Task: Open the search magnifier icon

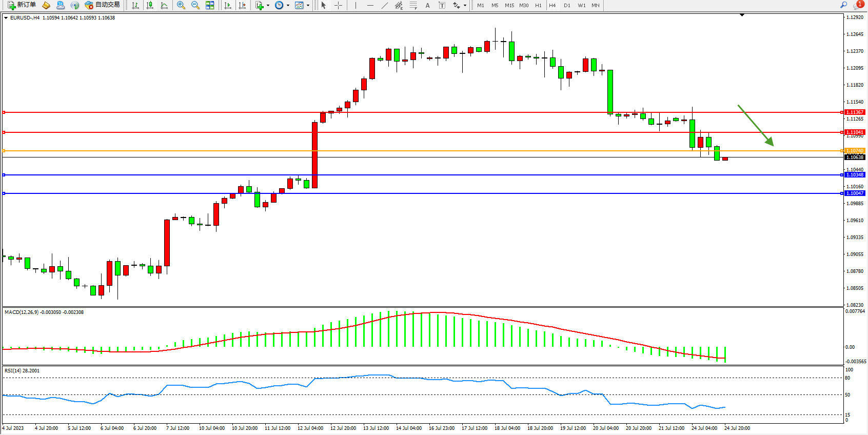Action: (843, 5)
